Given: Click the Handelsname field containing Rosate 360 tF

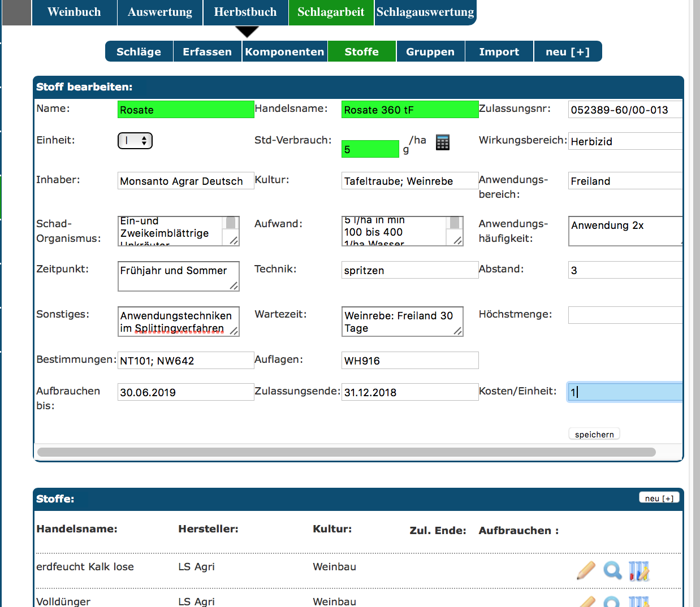Looking at the screenshot, I should 409,110.
